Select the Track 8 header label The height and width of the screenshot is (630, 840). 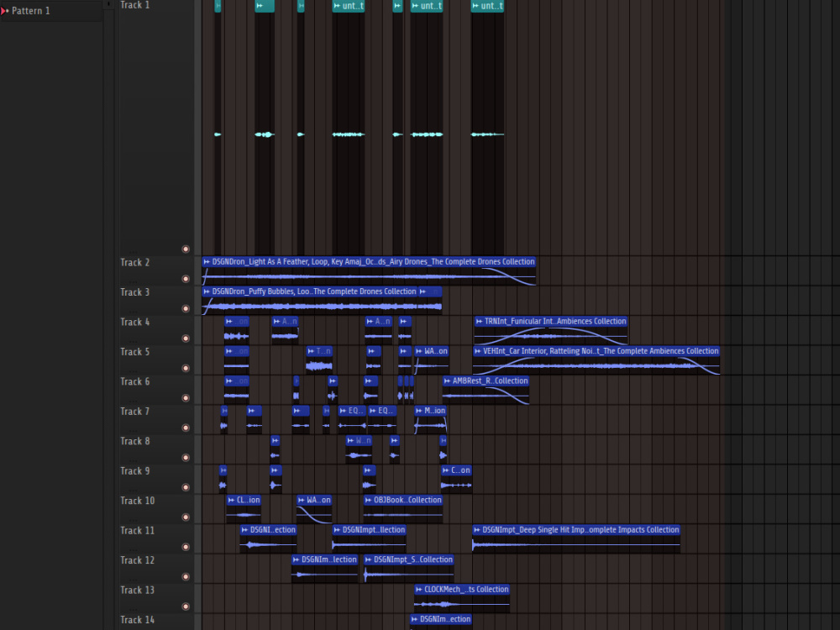tap(135, 442)
